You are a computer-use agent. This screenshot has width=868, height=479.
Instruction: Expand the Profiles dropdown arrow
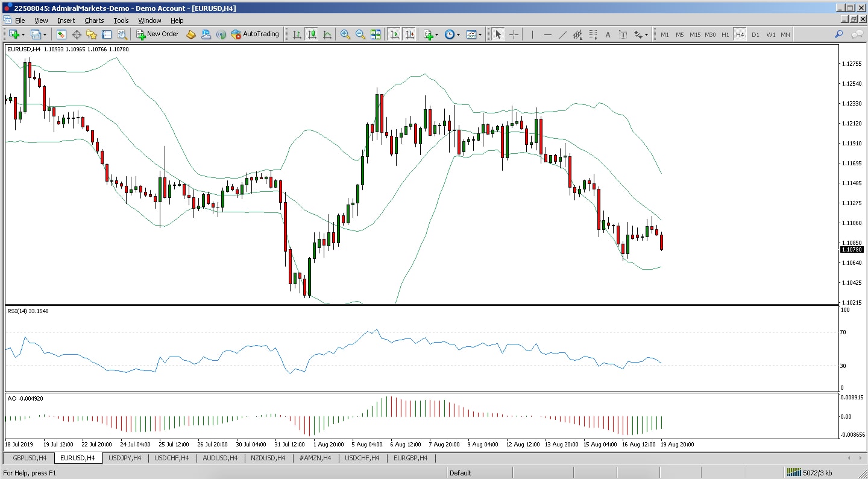click(x=44, y=34)
